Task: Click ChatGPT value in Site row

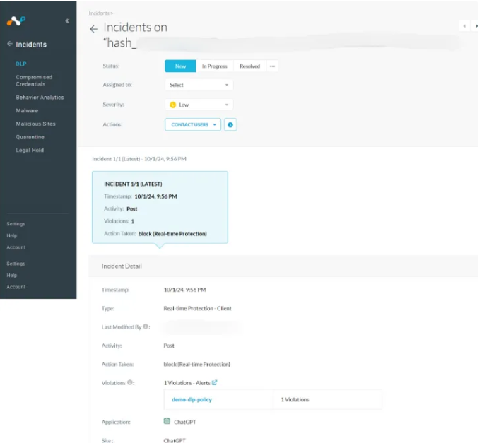Action: 175,440
